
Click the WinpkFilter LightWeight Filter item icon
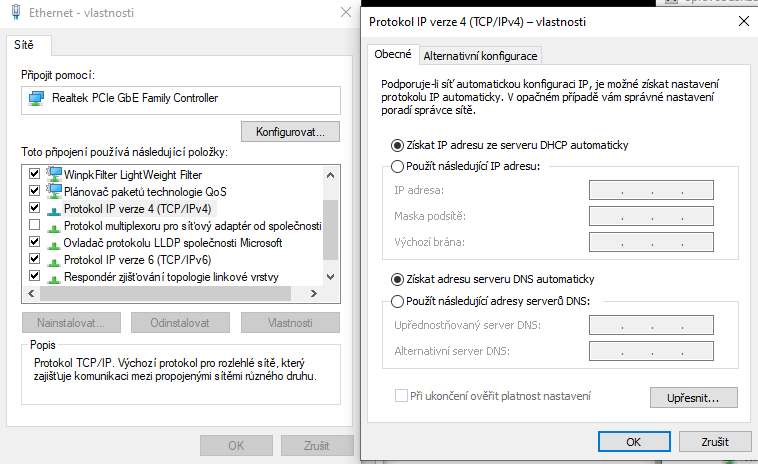coord(53,174)
